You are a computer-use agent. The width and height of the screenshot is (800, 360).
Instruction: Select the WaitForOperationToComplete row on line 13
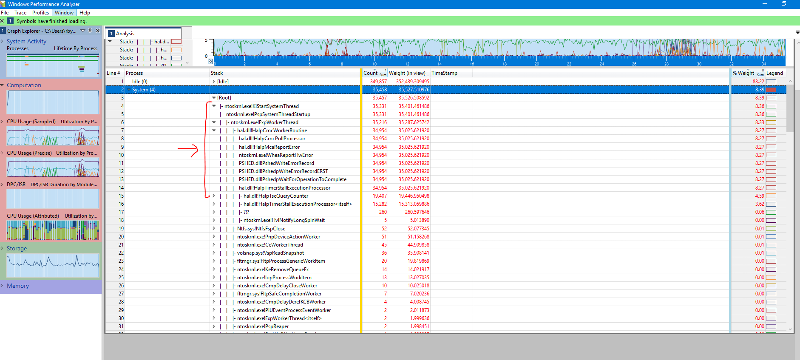coord(292,179)
